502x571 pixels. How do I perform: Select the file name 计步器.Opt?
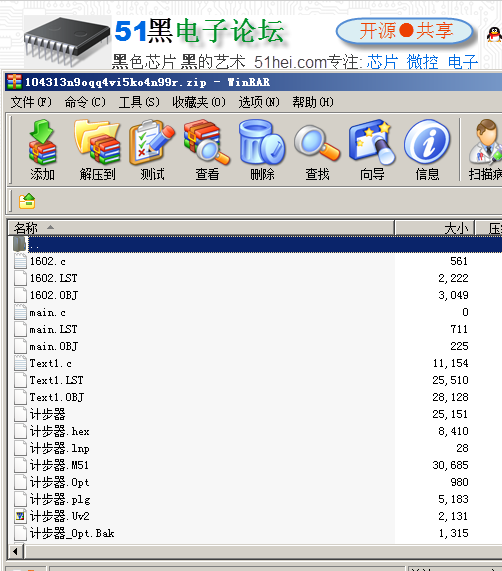coord(59,482)
